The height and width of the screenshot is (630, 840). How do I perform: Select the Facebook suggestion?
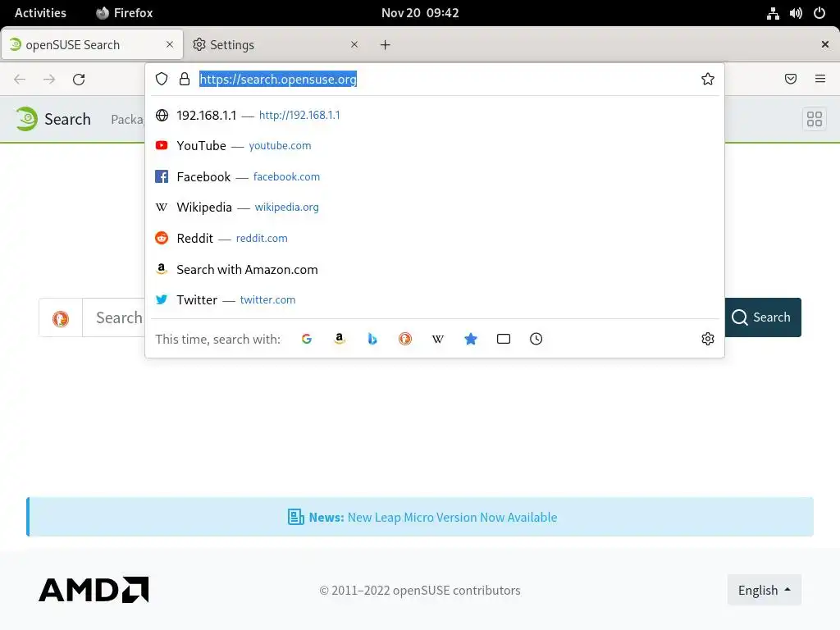click(x=435, y=177)
